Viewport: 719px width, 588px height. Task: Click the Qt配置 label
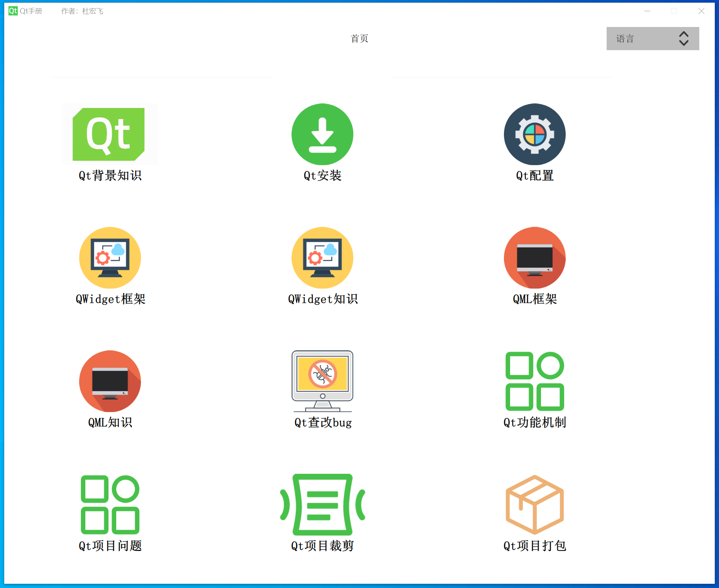coord(535,176)
